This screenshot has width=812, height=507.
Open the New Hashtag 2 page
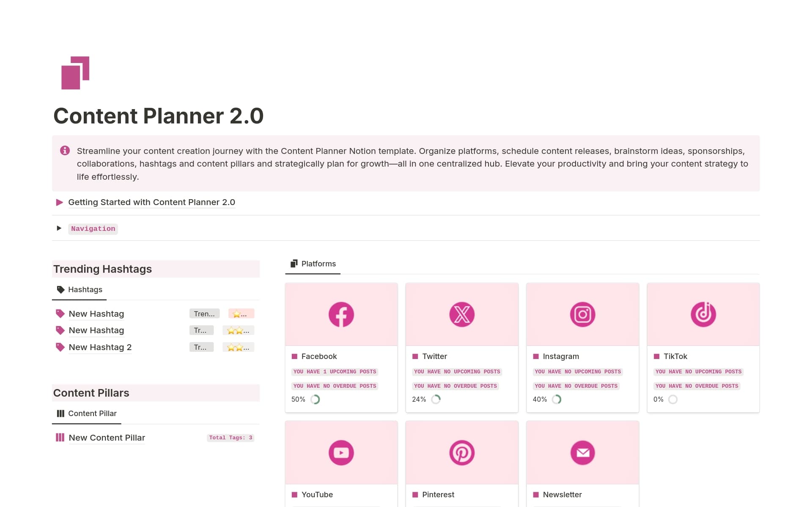100,347
